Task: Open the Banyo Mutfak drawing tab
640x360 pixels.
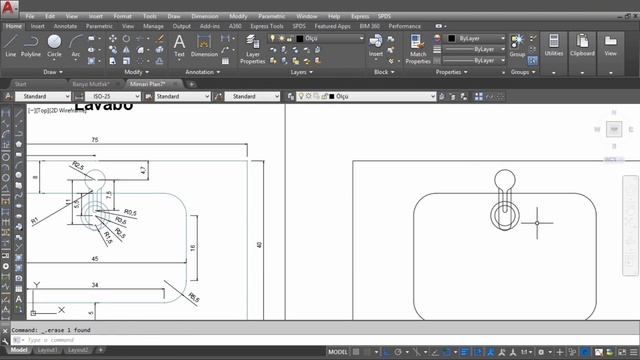Action: click(x=91, y=84)
